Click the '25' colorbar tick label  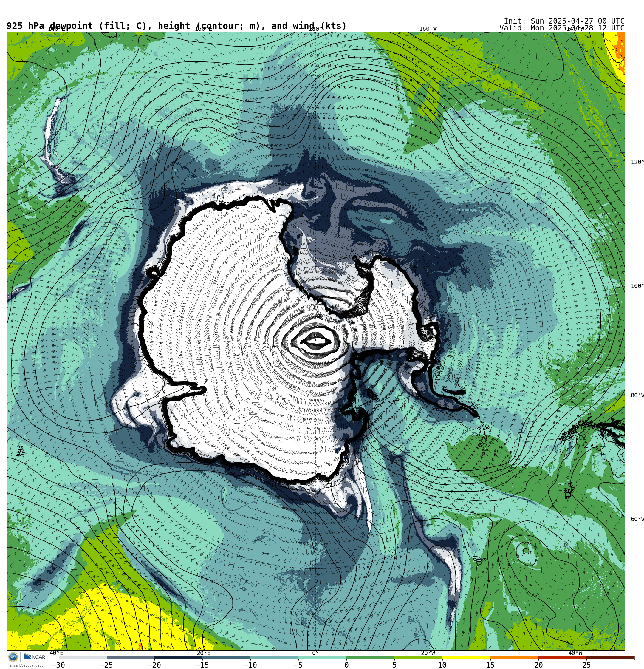(587, 665)
